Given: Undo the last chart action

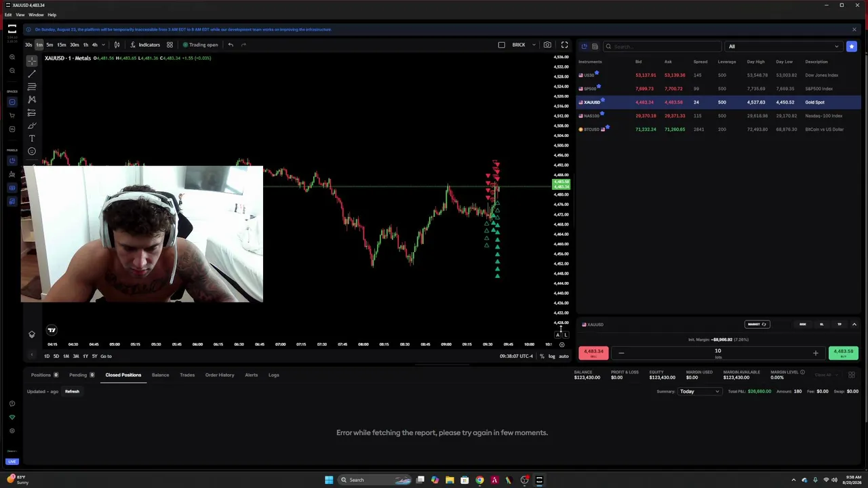Looking at the screenshot, I should [231, 45].
